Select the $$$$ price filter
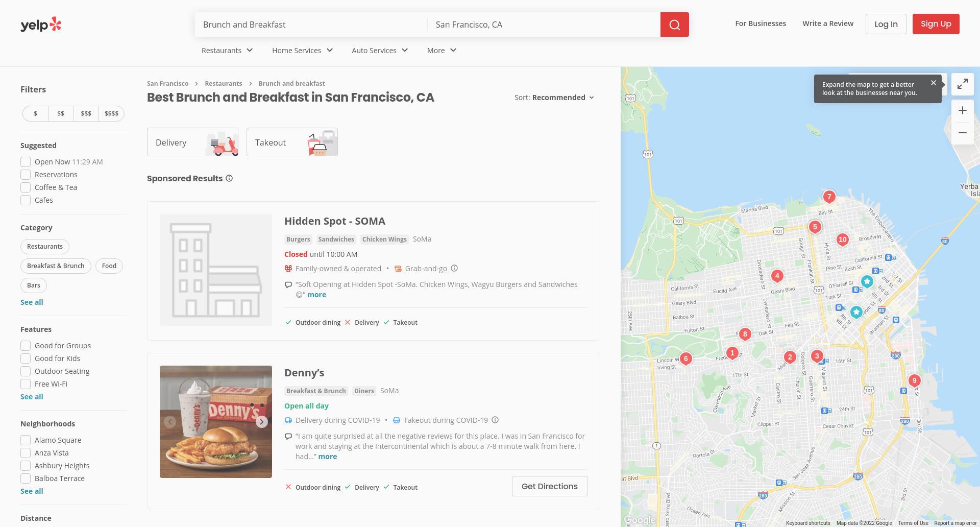 [x=111, y=113]
